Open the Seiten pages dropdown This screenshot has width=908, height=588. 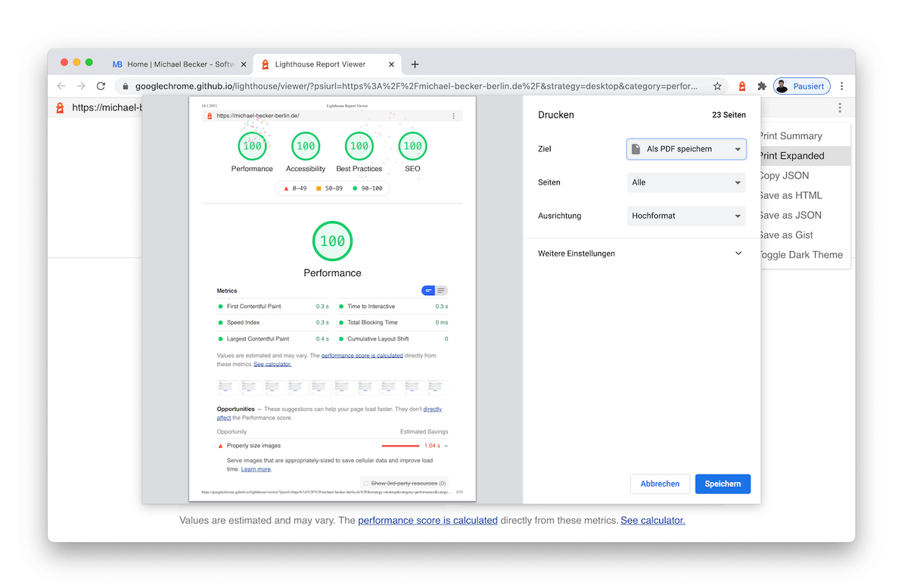(686, 182)
